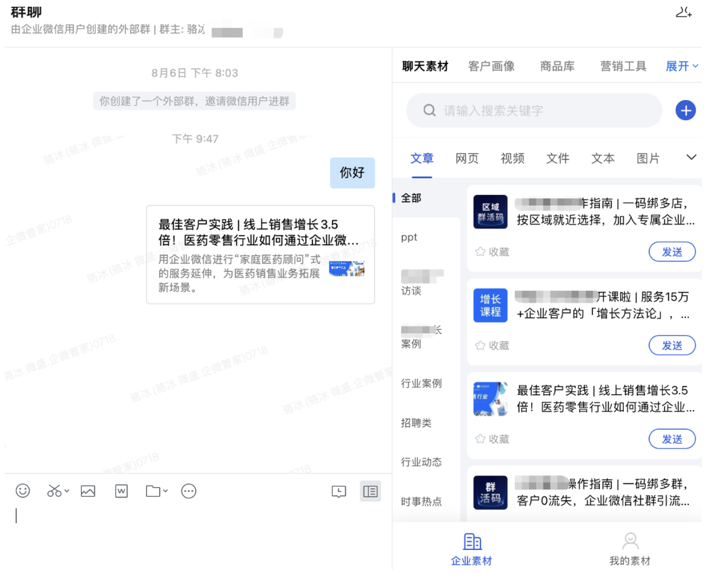Open the emoji picker in chat toolbar

[x=23, y=491]
